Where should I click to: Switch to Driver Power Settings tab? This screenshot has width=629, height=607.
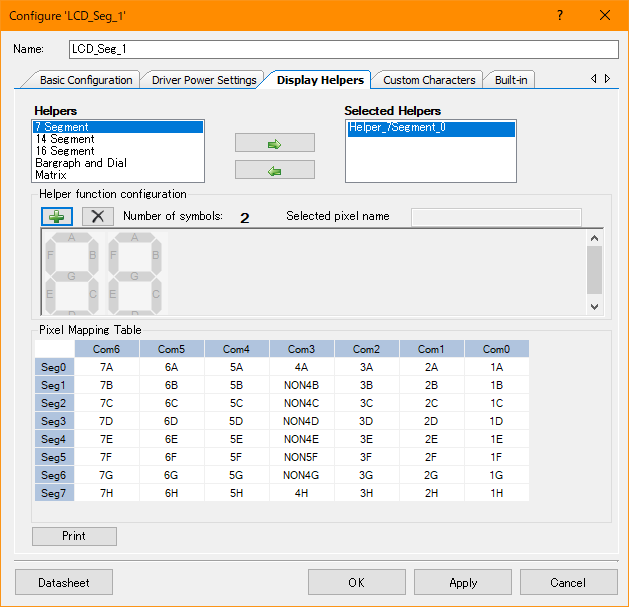point(204,80)
